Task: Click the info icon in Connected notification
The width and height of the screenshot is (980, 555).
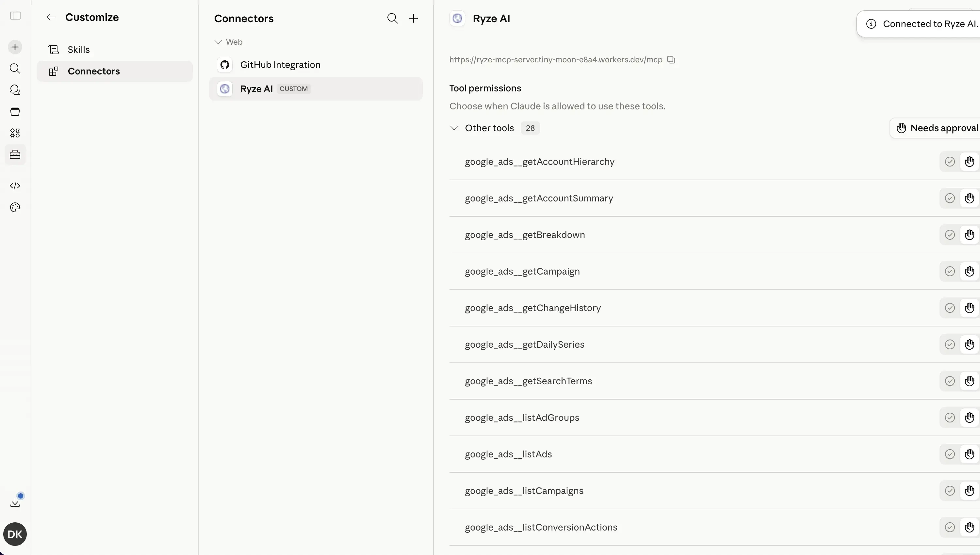Action: [871, 24]
